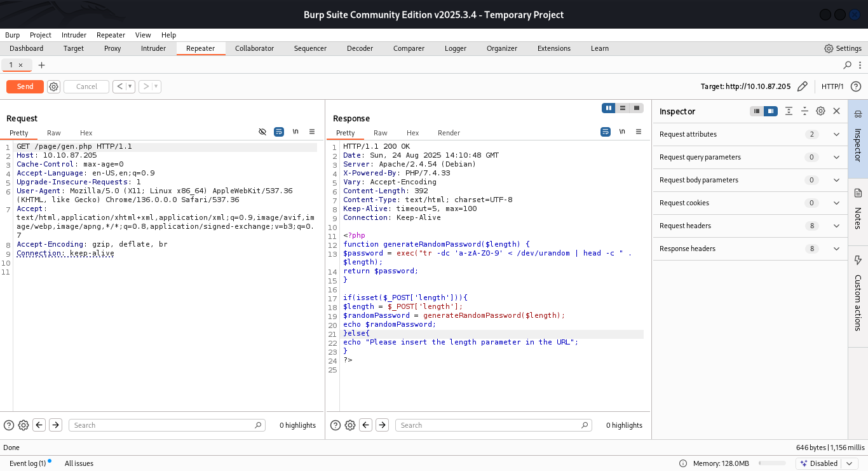Toggle line wrap in Response pane
Screen dimensions: 868x471
(x=606, y=132)
